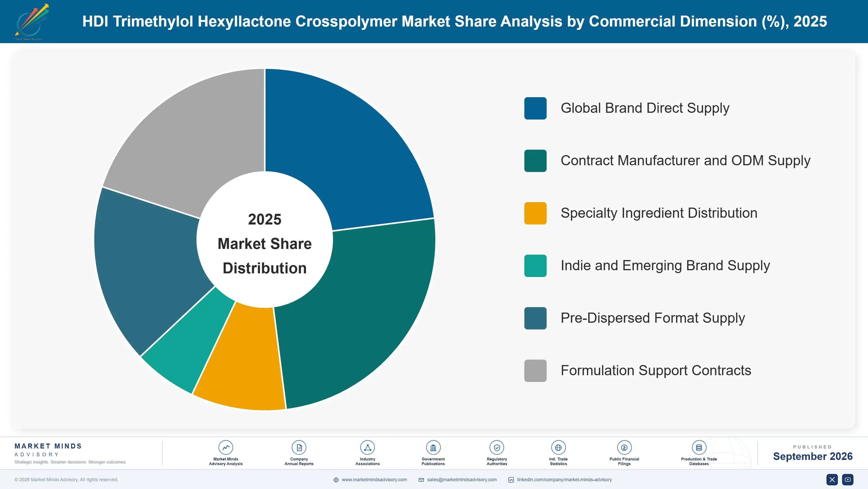Viewport: 868px width, 489px height.
Task: Open the linkedin.com/company/market-minds-advisory link
Action: 564,480
